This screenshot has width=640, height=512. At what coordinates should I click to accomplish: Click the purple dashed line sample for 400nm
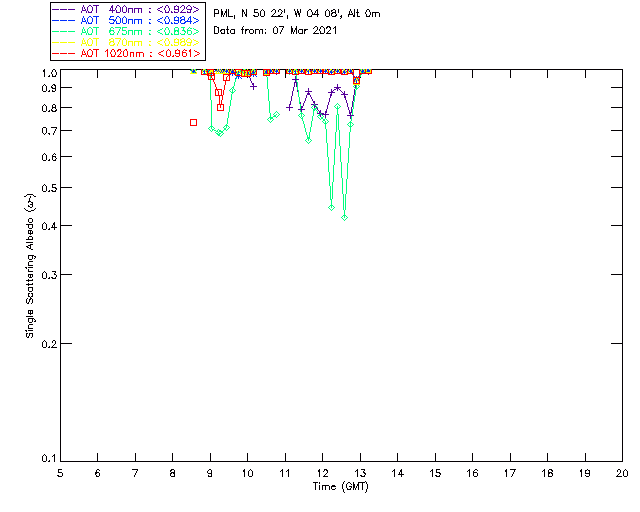64,9
